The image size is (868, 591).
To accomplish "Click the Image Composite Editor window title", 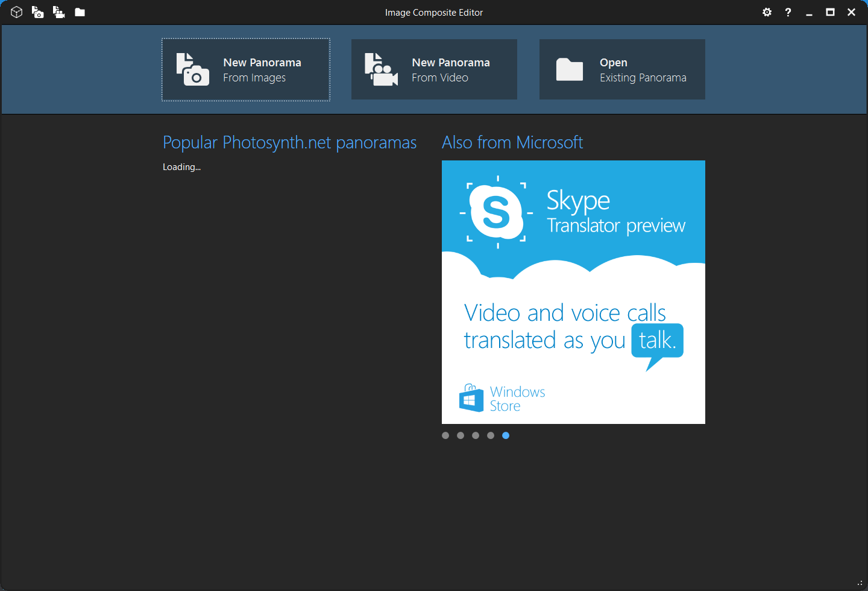I will click(x=434, y=12).
